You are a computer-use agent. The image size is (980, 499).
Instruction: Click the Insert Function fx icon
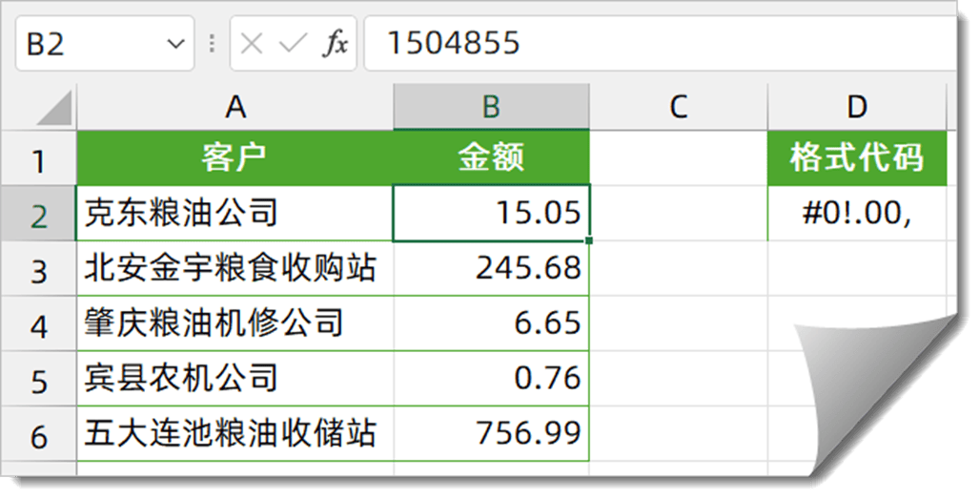335,44
